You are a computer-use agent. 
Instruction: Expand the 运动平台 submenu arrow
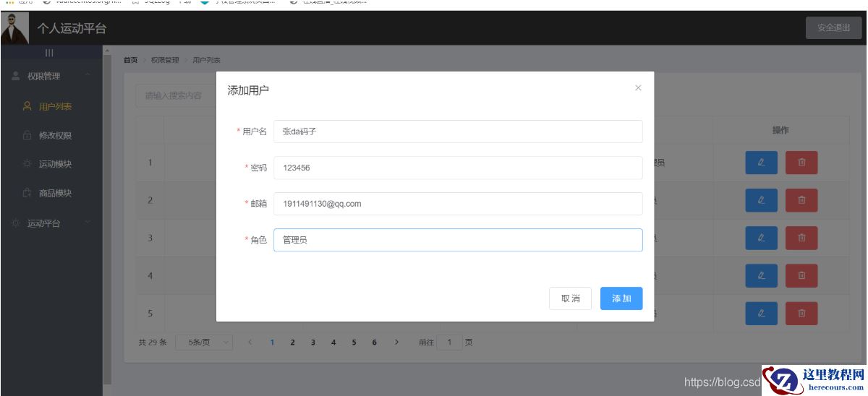[88, 223]
